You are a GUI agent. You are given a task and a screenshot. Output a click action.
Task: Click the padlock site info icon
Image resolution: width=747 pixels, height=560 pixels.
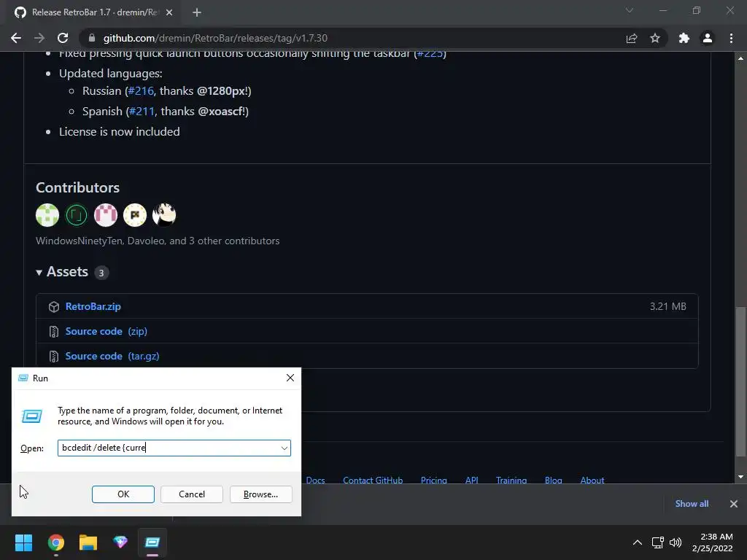92,38
